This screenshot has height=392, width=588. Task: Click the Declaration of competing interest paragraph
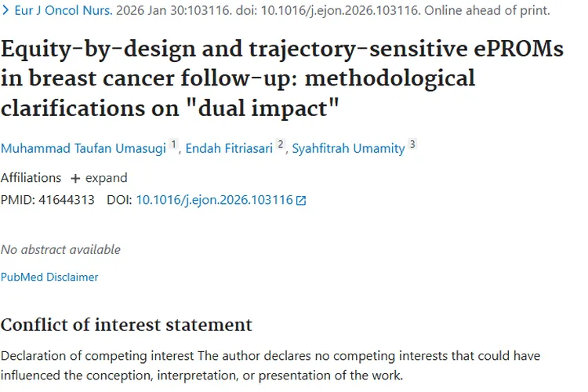click(270, 365)
